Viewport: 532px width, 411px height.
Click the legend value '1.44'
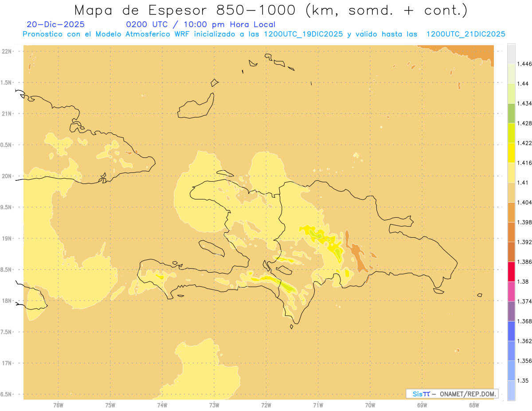522,84
